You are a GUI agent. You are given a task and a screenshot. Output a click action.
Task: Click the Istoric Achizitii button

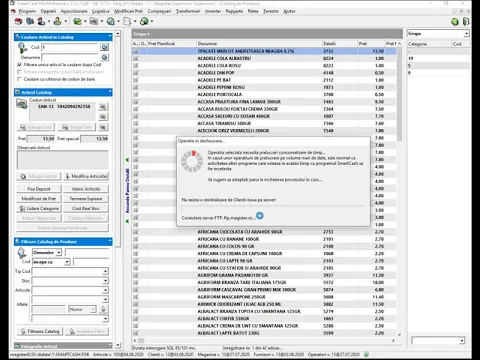coord(86,189)
